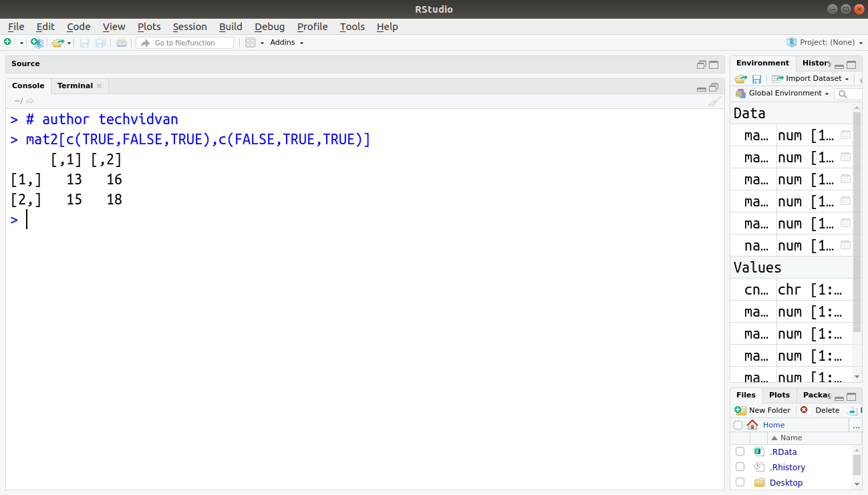
Task: Open the workspace pane layout icon
Action: coord(250,42)
